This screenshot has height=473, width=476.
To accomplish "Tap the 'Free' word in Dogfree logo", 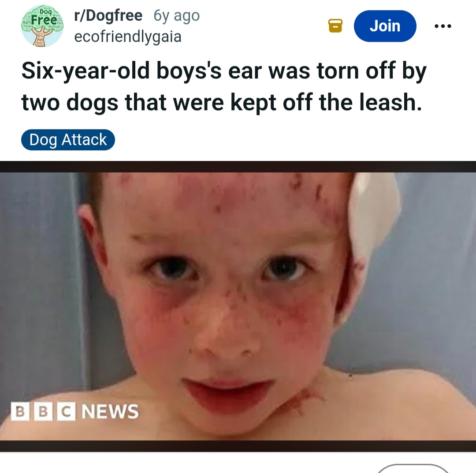I will click(44, 20).
